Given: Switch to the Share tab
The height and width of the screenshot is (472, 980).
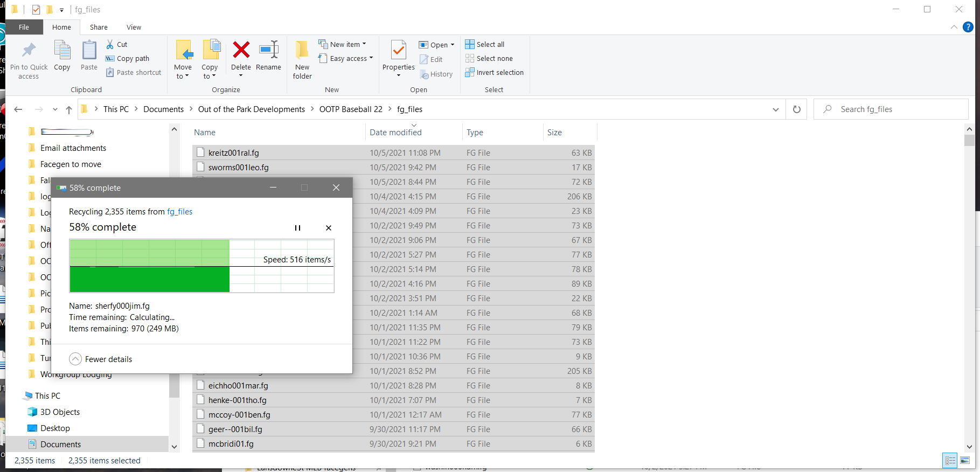Looking at the screenshot, I should click(99, 27).
